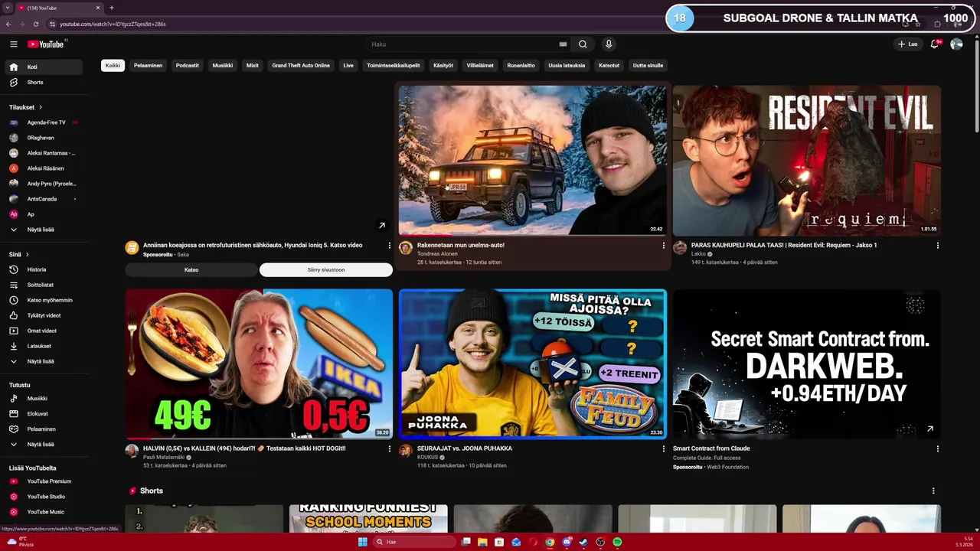Open Windows Start menu
Viewport: 980px width, 551px height.
(x=362, y=542)
